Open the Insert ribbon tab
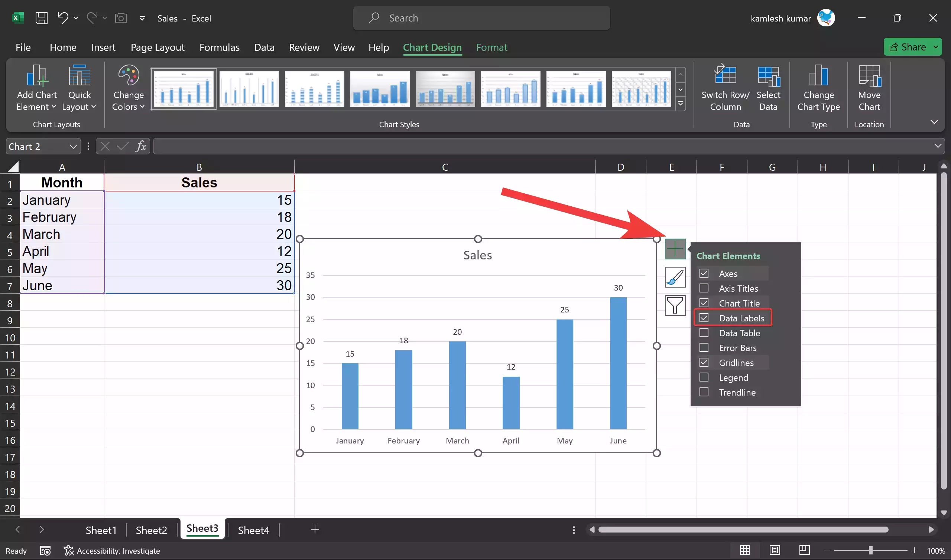Screen dimensions: 951x560 103,47
